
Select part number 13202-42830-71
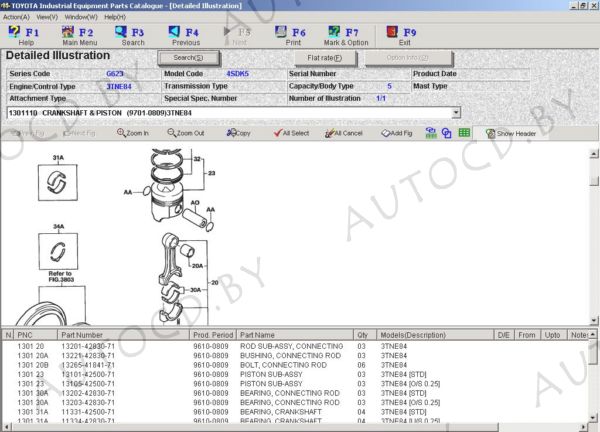click(88, 393)
